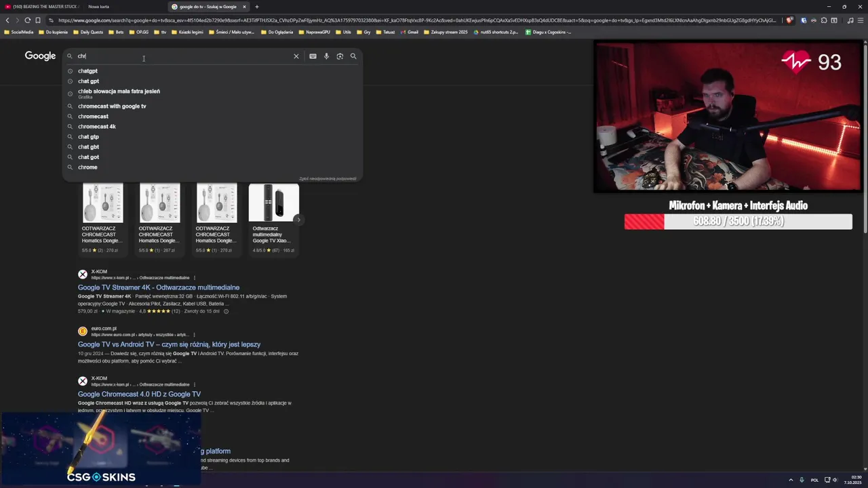Submit search with magnifier icon
The image size is (868, 488).
(x=353, y=56)
